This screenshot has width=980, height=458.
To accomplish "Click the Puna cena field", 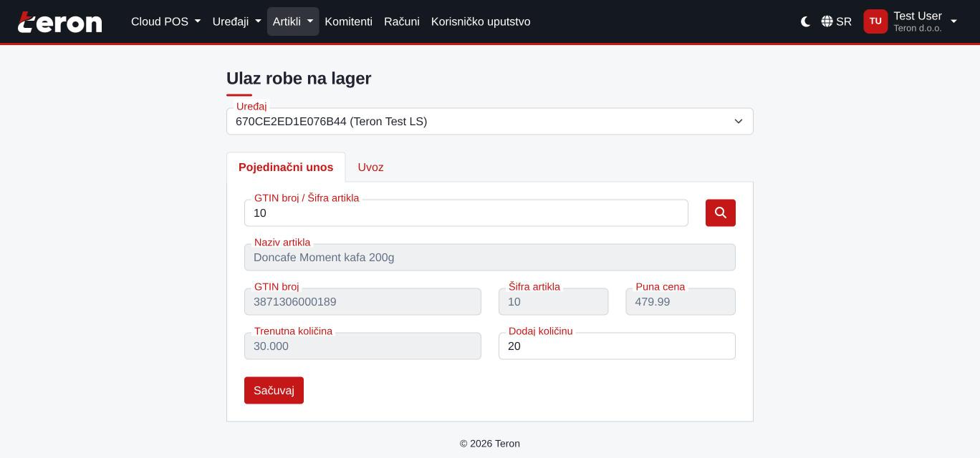I will (x=681, y=302).
